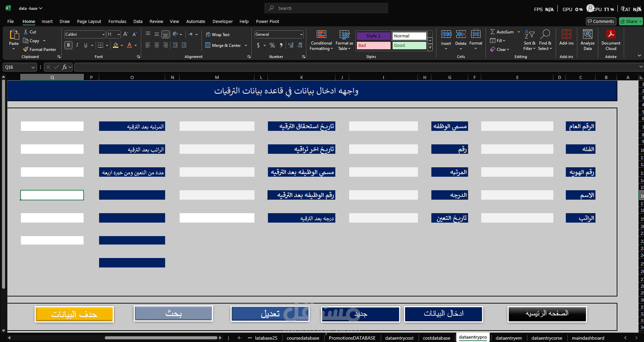Screen dimensions: 644x342
Task: Switch to the Developer tab
Action: (x=222, y=21)
